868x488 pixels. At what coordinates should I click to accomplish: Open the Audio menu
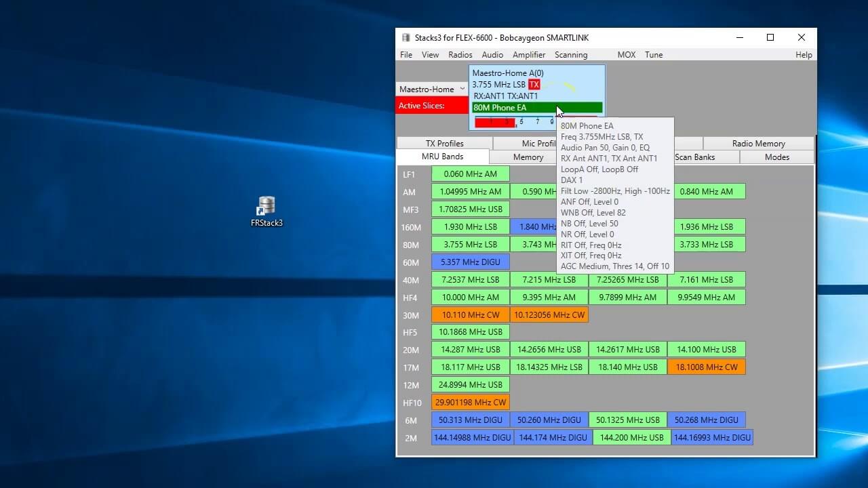(x=492, y=55)
